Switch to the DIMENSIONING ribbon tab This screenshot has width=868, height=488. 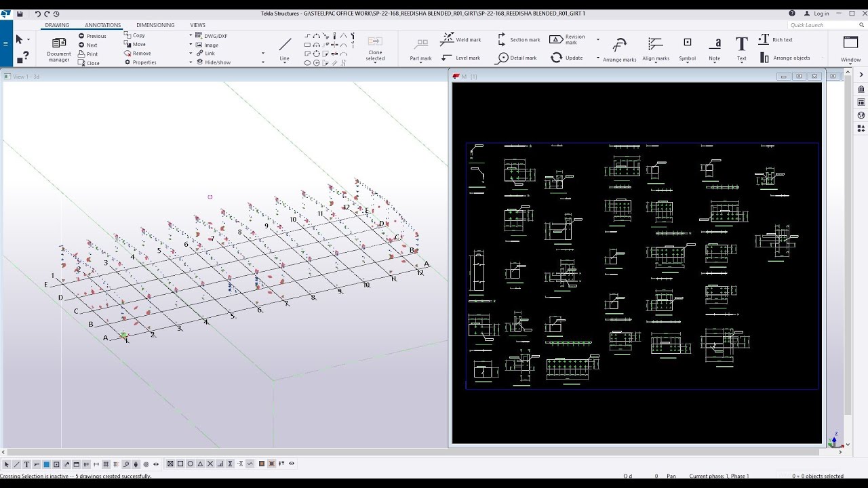[155, 25]
